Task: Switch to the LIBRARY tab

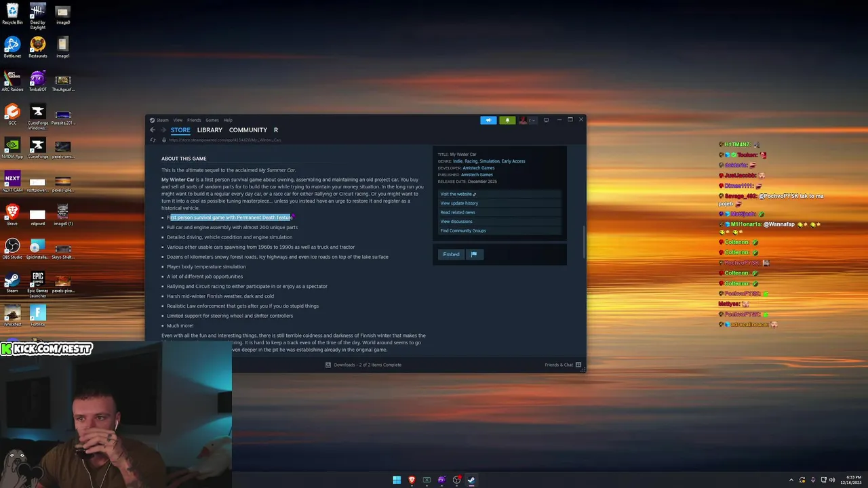Action: (x=210, y=130)
